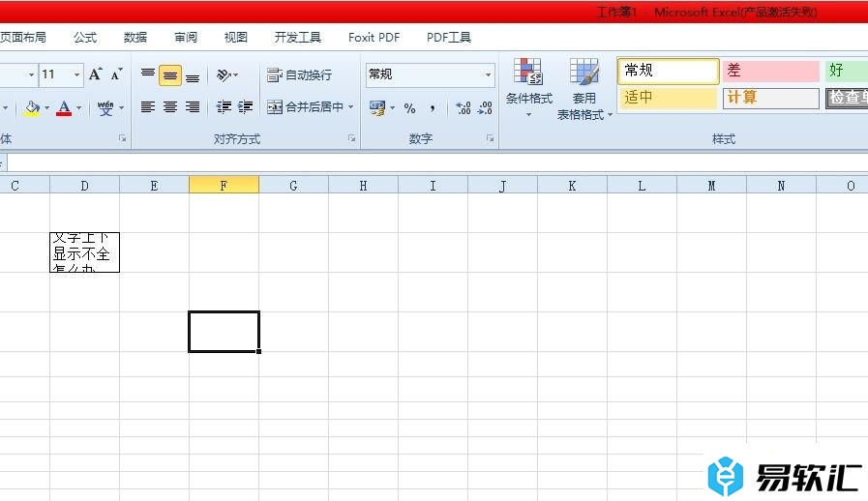Open the text orientation tool
Screen dimensions: 868x501
pyautogui.click(x=227, y=74)
